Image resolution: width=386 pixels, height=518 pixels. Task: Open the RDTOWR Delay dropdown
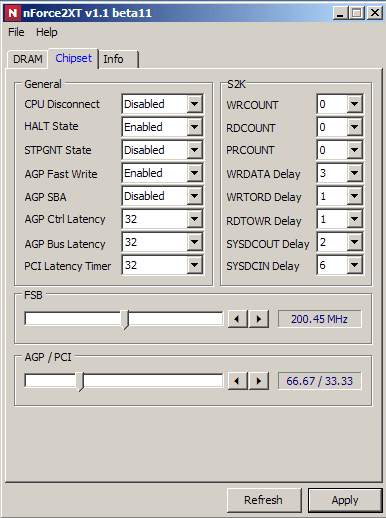pyautogui.click(x=340, y=219)
